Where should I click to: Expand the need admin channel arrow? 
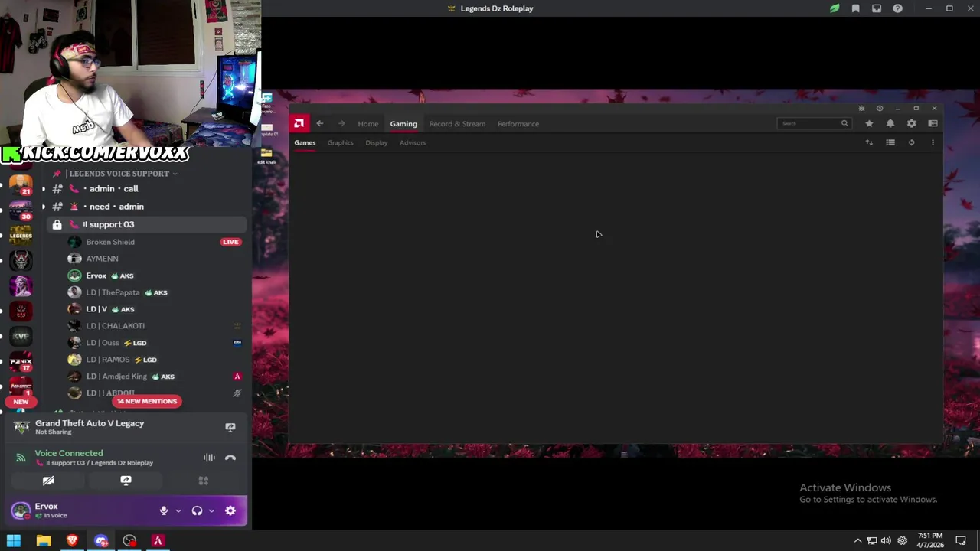point(43,207)
